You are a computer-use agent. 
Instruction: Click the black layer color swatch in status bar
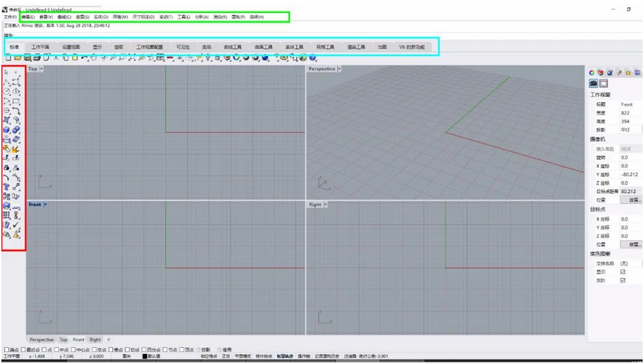pos(144,356)
